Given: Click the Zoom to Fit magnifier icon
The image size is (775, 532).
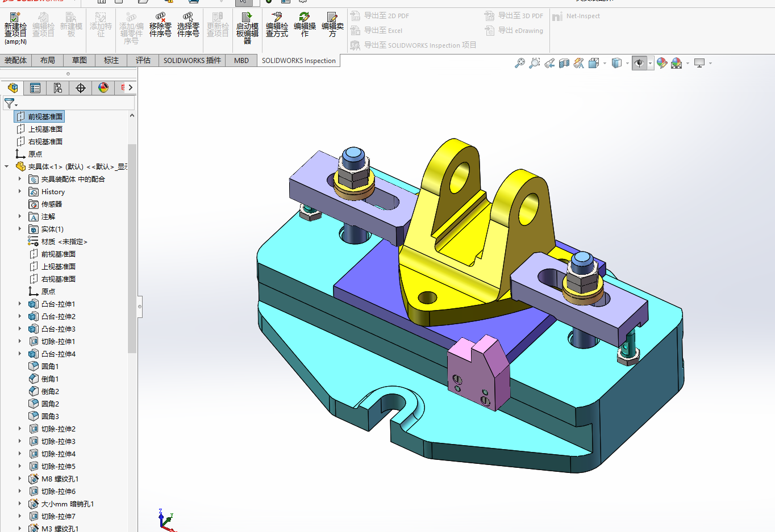Looking at the screenshot, I should (519, 63).
